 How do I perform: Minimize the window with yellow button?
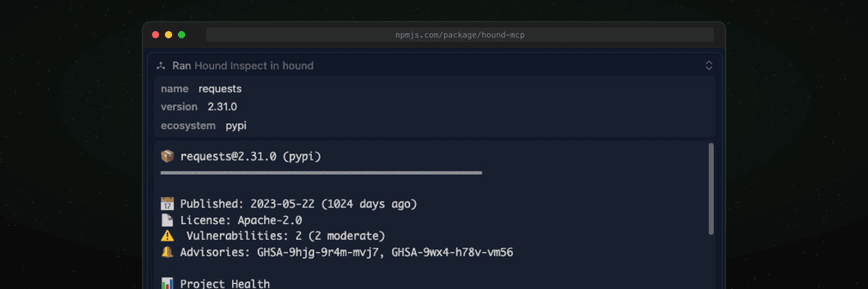(x=169, y=35)
